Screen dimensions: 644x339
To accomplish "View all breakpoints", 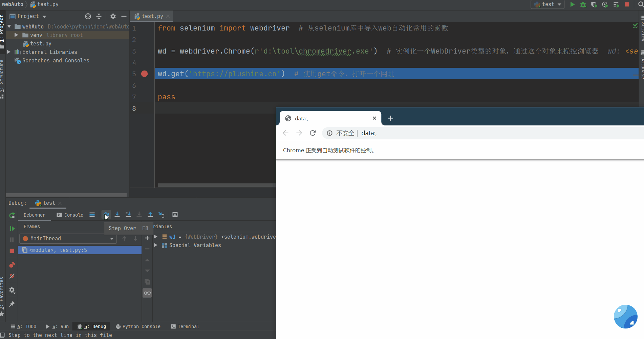I will (x=12, y=265).
